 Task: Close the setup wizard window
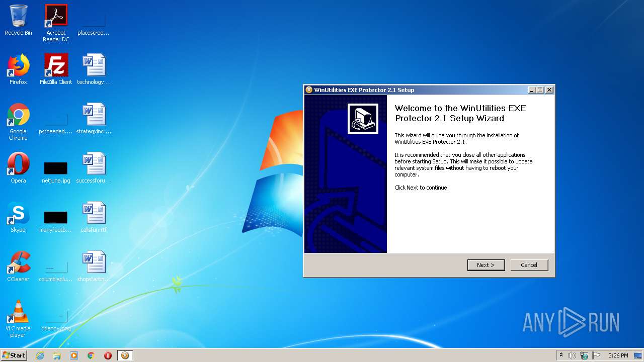pyautogui.click(x=549, y=90)
